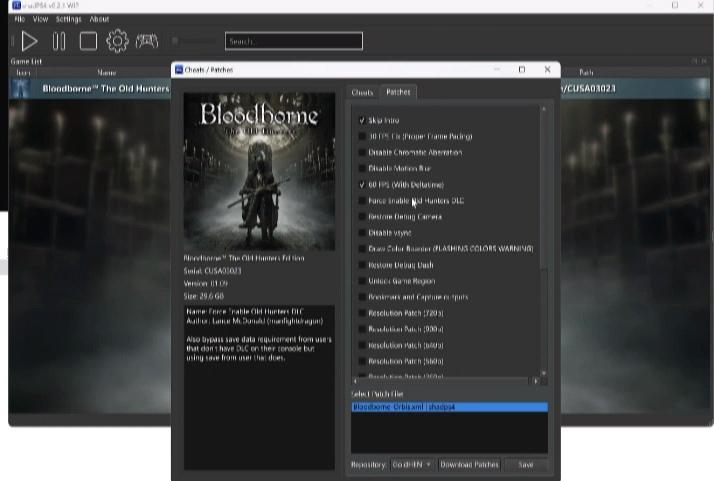Image resolution: width=714 pixels, height=481 pixels.
Task: Open the Repository dropdown
Action: click(412, 465)
